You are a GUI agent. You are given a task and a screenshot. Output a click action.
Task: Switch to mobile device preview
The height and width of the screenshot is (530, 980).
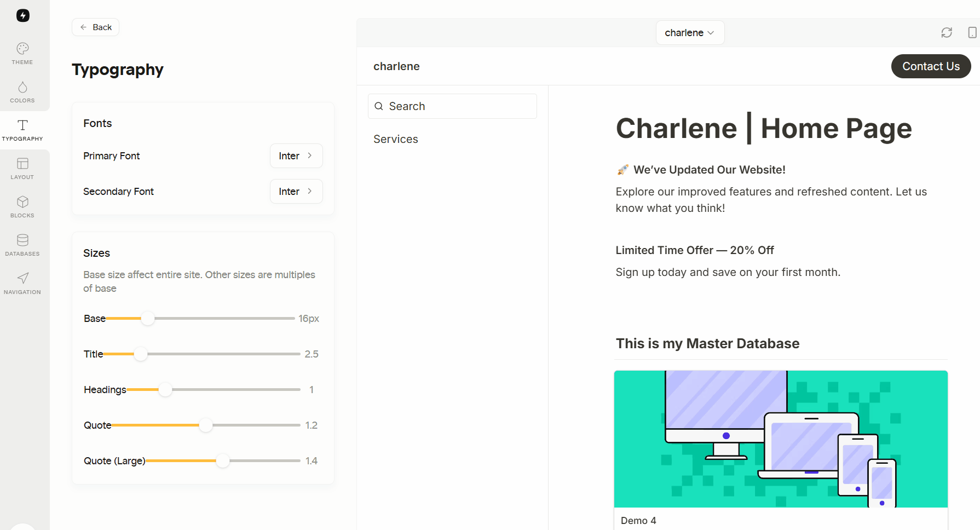[972, 33]
